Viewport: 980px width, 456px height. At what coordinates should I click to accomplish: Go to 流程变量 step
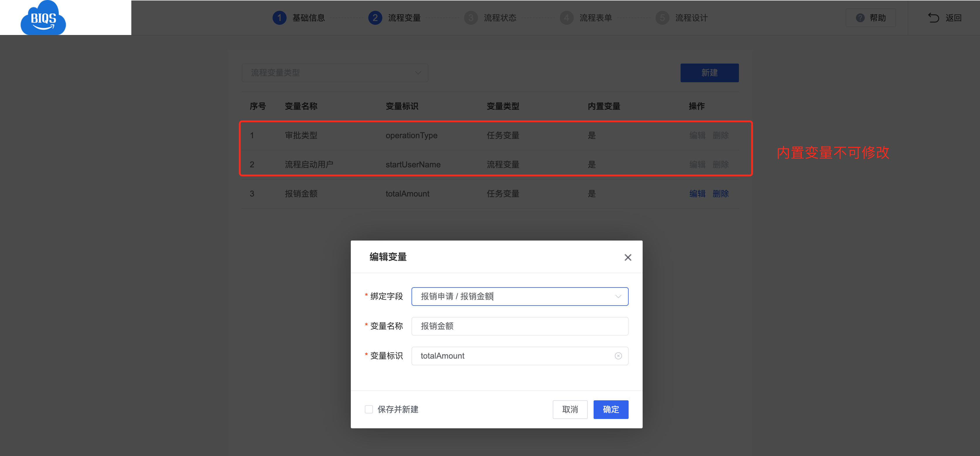click(x=404, y=18)
